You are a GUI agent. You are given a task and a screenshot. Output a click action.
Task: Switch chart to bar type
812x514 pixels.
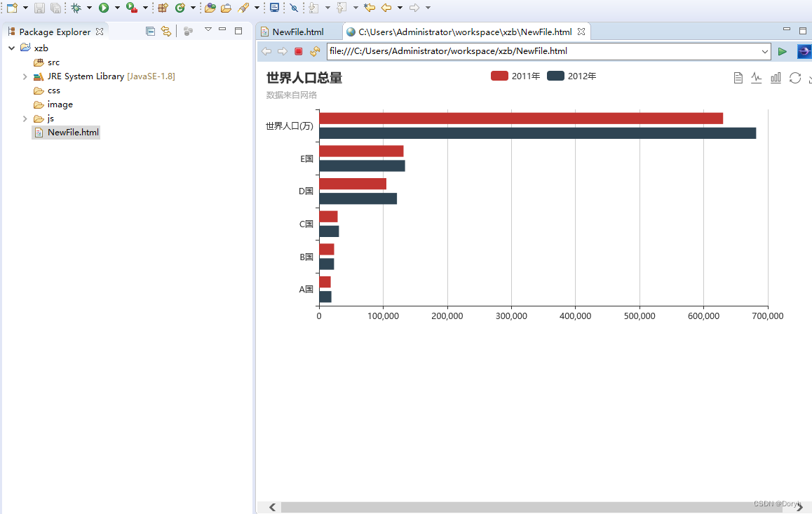coord(776,78)
